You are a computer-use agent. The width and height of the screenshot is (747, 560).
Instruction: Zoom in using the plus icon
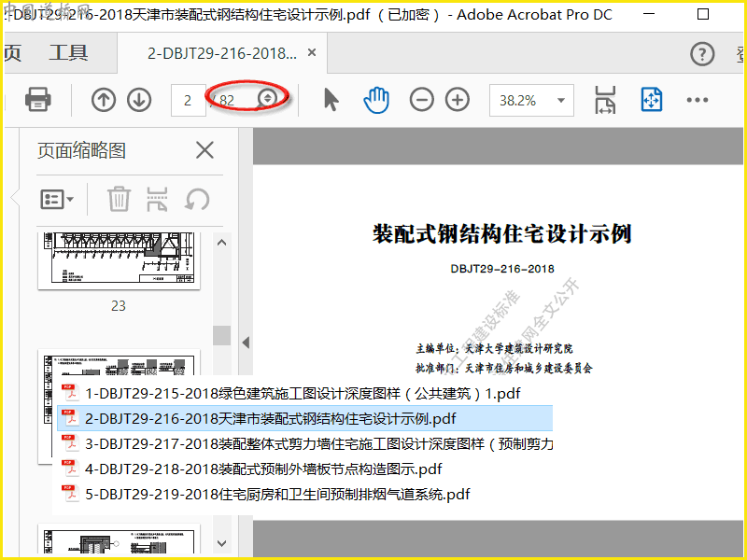point(458,100)
